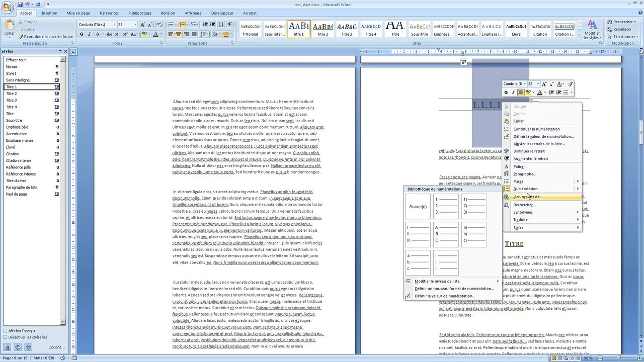Center the paragraph in the ribbon

click(x=178, y=34)
